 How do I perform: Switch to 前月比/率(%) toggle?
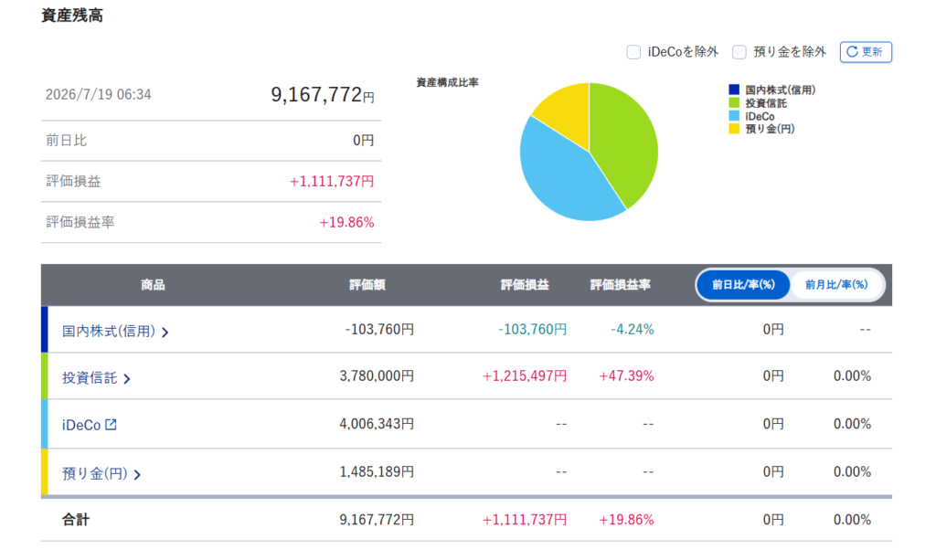[835, 284]
